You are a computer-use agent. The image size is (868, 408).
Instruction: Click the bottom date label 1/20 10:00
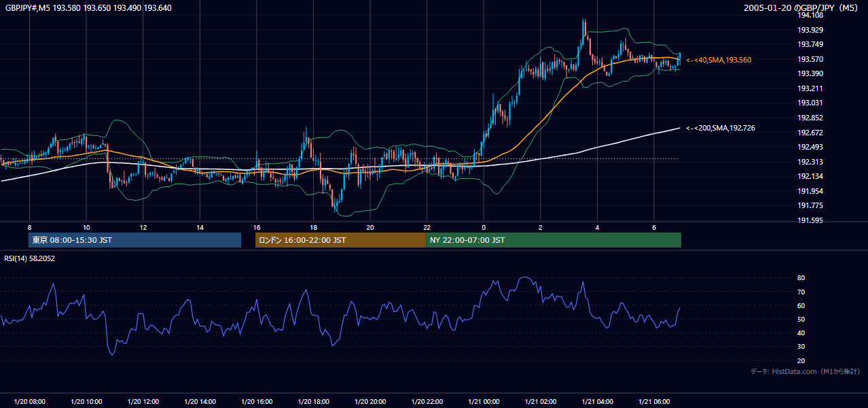pyautogui.click(x=86, y=402)
